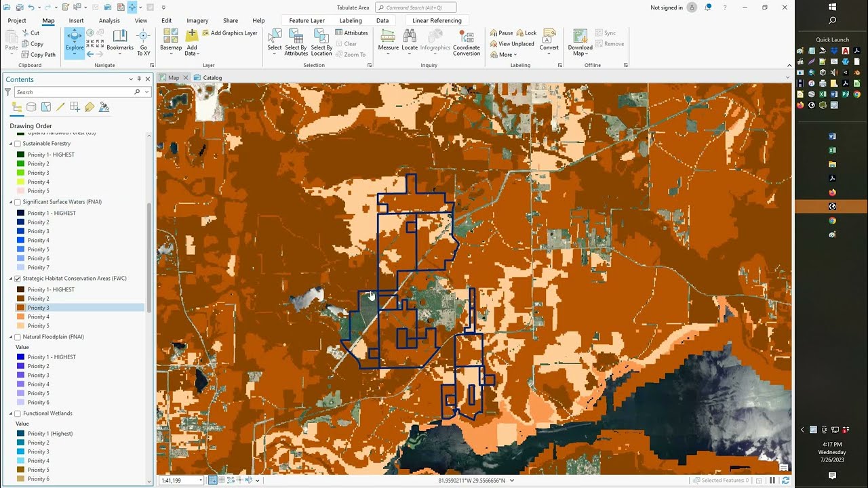Click Natural Floodplain Priority 1 swatch

click(20, 357)
